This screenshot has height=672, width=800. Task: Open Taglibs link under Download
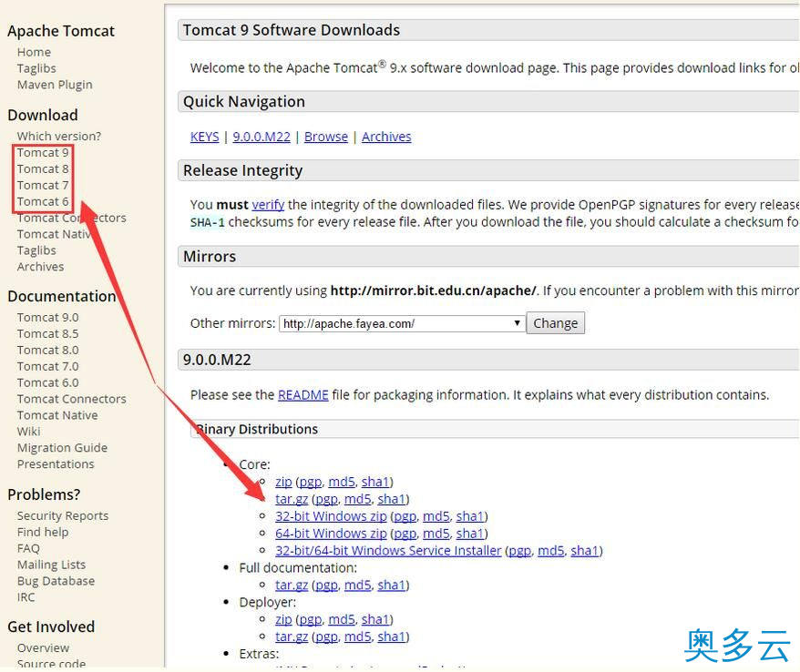[x=36, y=250]
